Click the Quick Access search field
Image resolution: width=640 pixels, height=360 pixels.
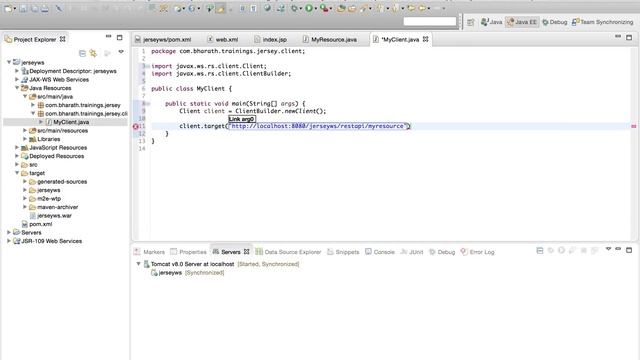point(430,21)
